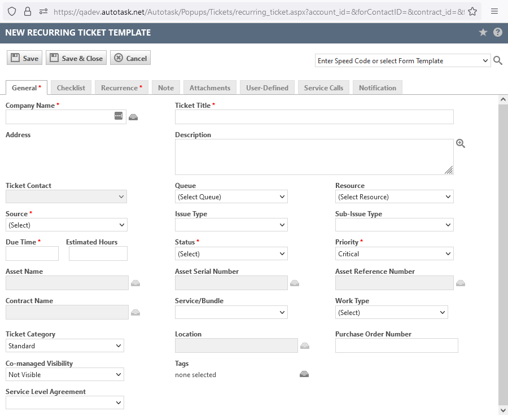Viewport: 508px width, 420px height.
Task: Click the Asset Name field
Action: point(67,283)
